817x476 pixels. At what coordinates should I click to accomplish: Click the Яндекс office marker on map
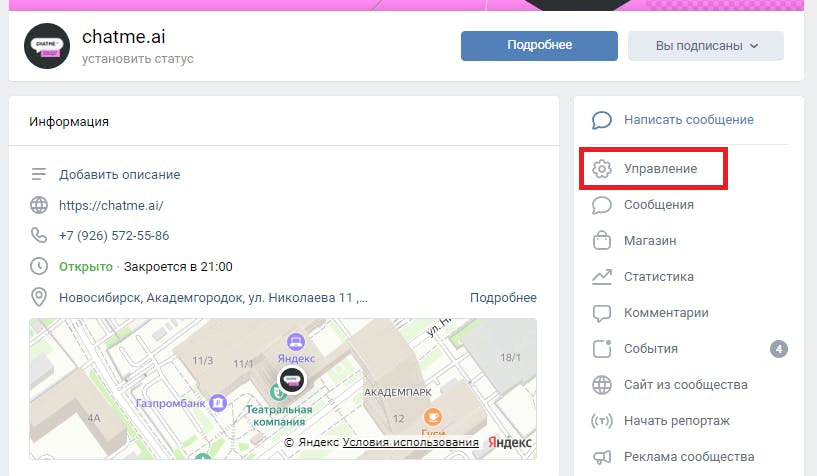coord(296,342)
